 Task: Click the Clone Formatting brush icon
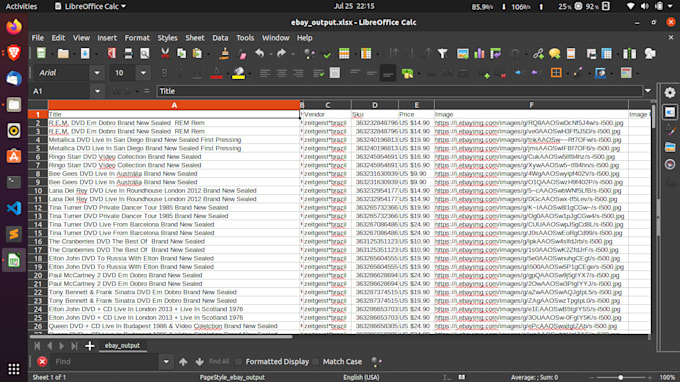[225, 53]
